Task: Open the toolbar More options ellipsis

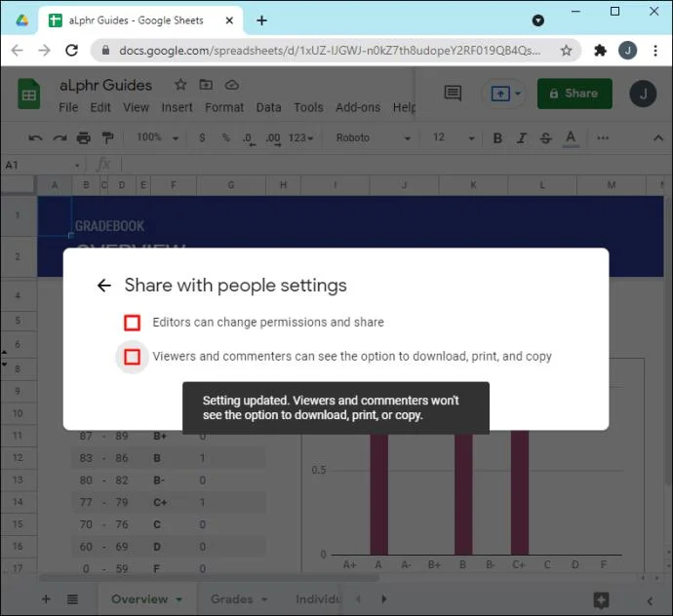Action: pyautogui.click(x=603, y=137)
